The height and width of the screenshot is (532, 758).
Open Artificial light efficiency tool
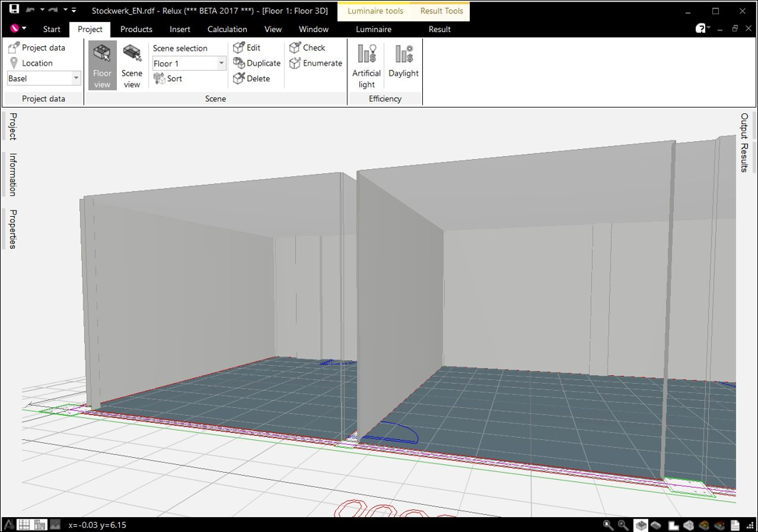(x=367, y=66)
